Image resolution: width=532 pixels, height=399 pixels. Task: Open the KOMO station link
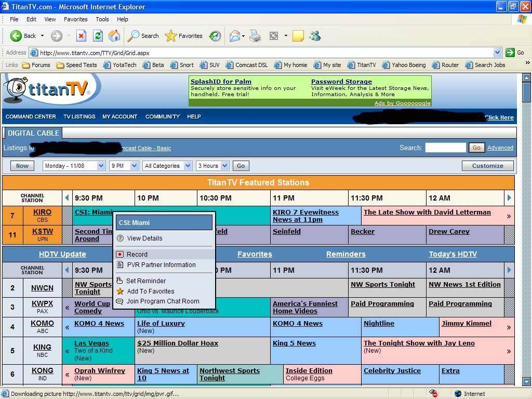point(42,323)
